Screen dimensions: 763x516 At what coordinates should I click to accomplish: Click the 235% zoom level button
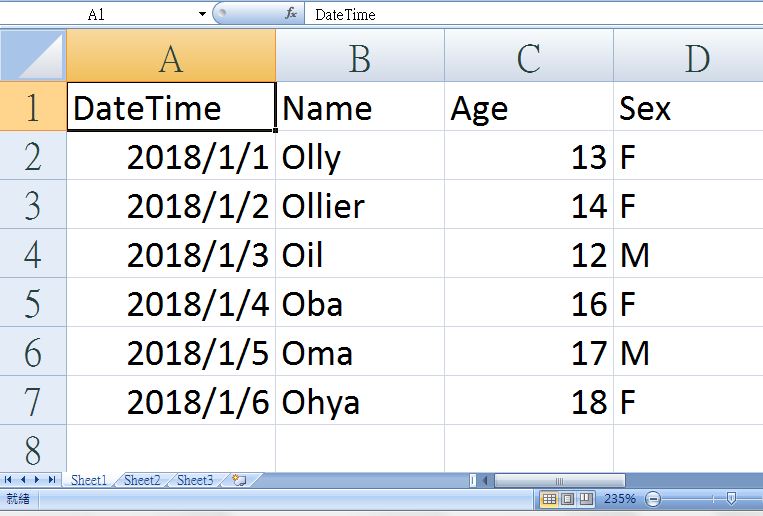620,498
